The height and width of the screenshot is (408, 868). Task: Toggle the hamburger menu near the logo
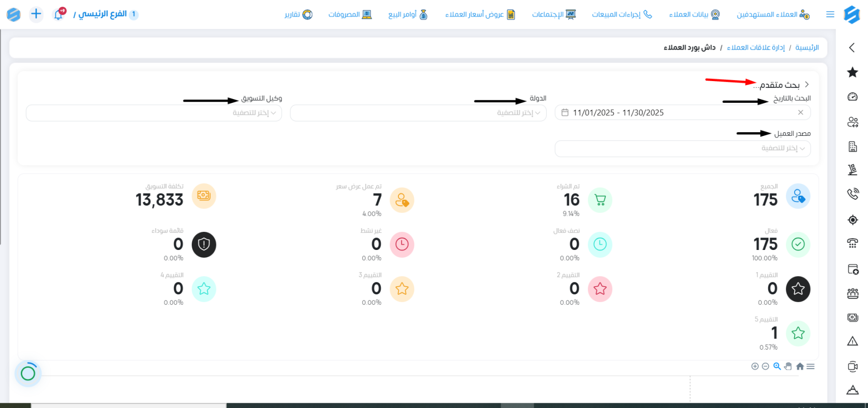(x=830, y=14)
